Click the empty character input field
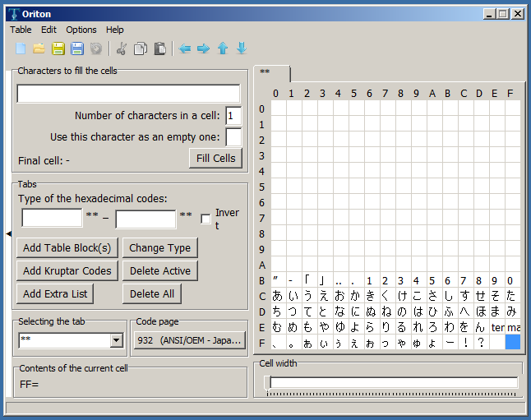Screen dimensions: 531x420 233,137
